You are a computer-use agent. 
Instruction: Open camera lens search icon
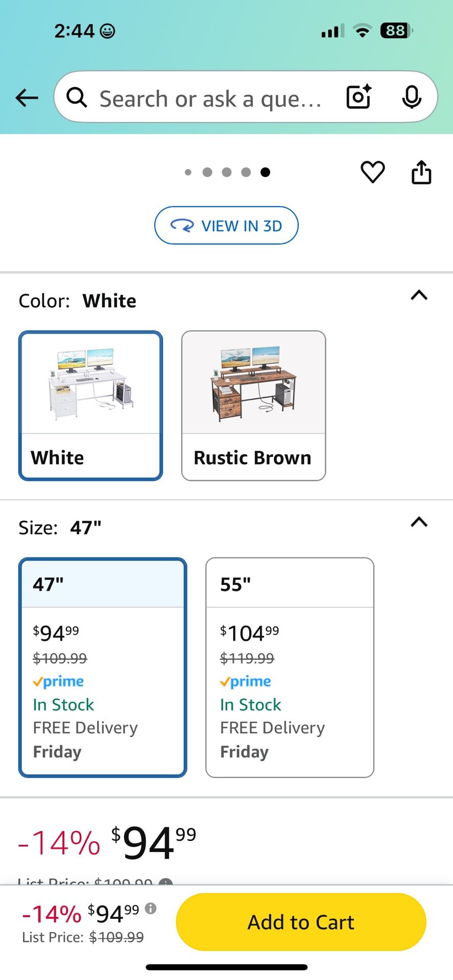359,97
